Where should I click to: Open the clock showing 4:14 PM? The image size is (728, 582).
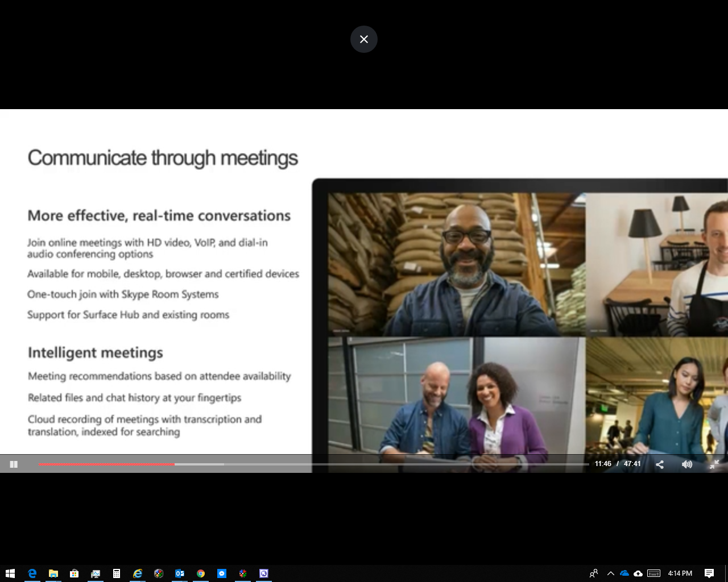(680, 573)
